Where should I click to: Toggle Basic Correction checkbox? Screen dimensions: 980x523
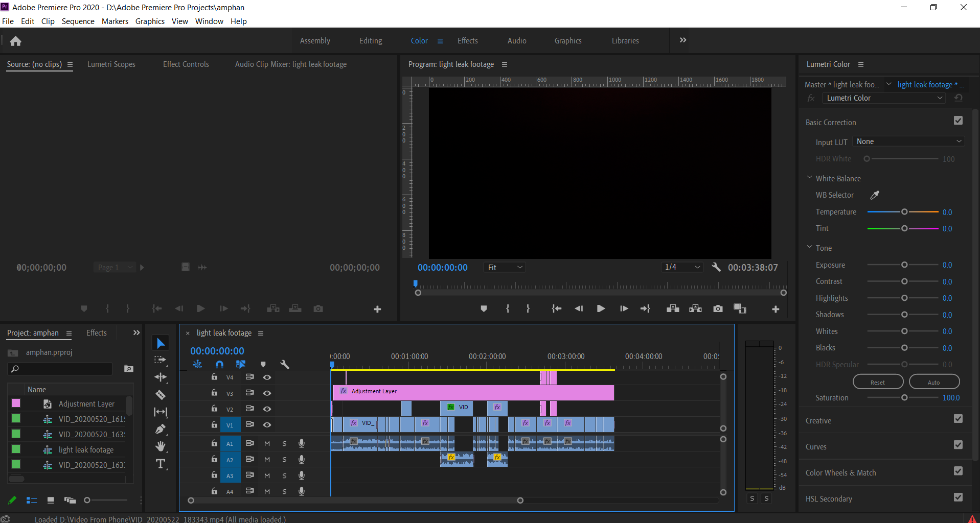[958, 121]
